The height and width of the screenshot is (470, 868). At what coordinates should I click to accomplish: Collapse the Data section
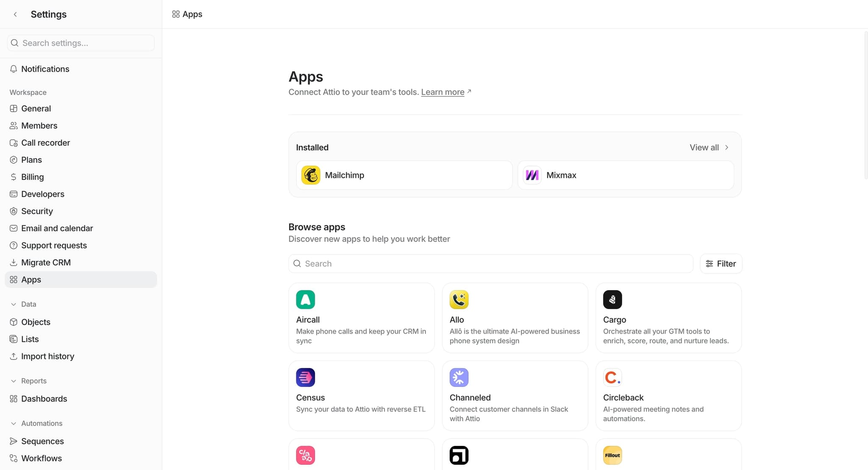[13, 304]
